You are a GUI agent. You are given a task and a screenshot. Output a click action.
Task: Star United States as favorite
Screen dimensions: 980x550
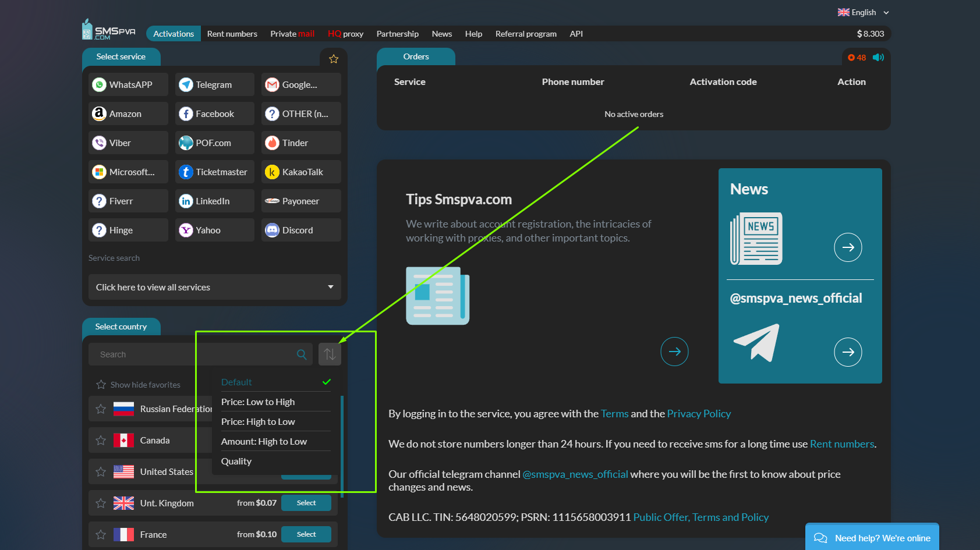pos(101,472)
